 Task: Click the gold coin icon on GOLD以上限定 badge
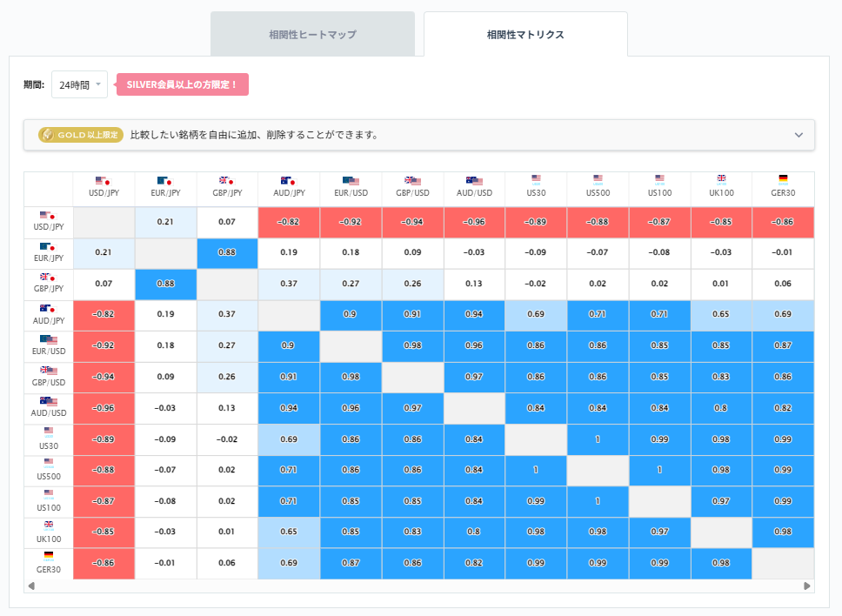pyautogui.click(x=50, y=135)
